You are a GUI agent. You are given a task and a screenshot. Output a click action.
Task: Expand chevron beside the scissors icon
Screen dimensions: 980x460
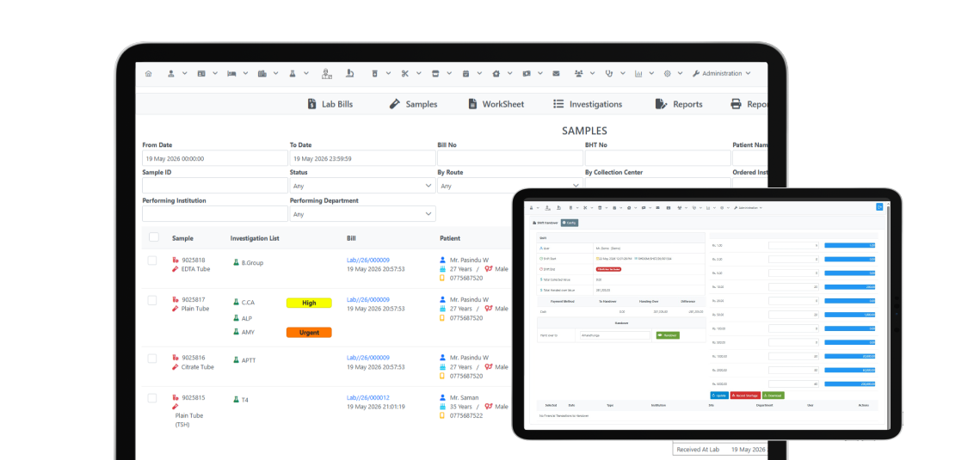click(419, 74)
